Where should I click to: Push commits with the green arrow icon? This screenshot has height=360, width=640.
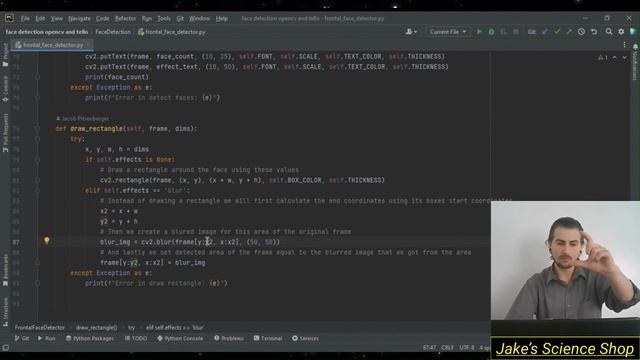pyautogui.click(x=569, y=32)
